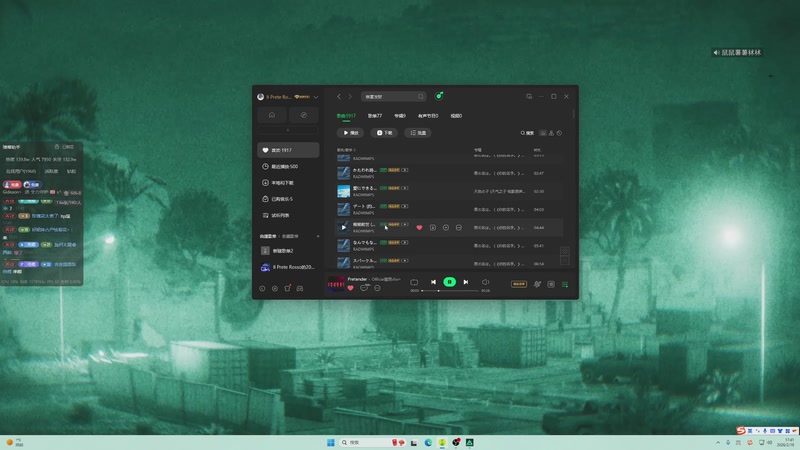Click the search-in-list magnifier above the song list
800x450 pixels.
tap(527, 133)
